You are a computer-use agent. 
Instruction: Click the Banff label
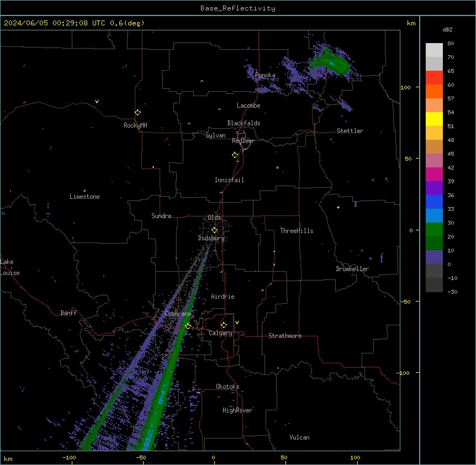pos(68,313)
